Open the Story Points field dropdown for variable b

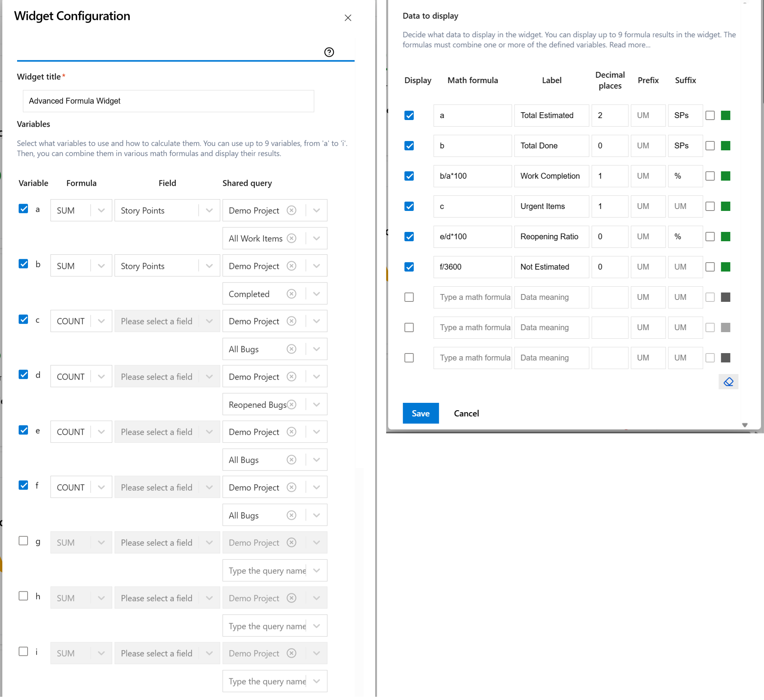click(x=209, y=265)
